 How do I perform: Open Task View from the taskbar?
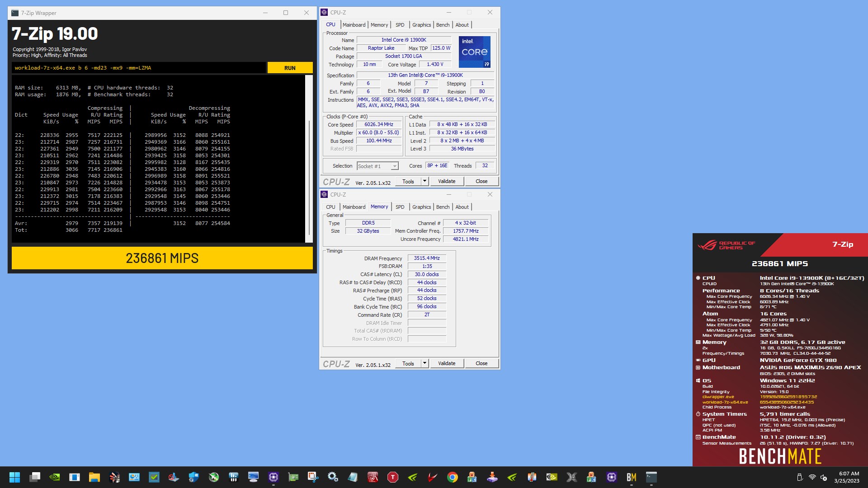pos(35,477)
